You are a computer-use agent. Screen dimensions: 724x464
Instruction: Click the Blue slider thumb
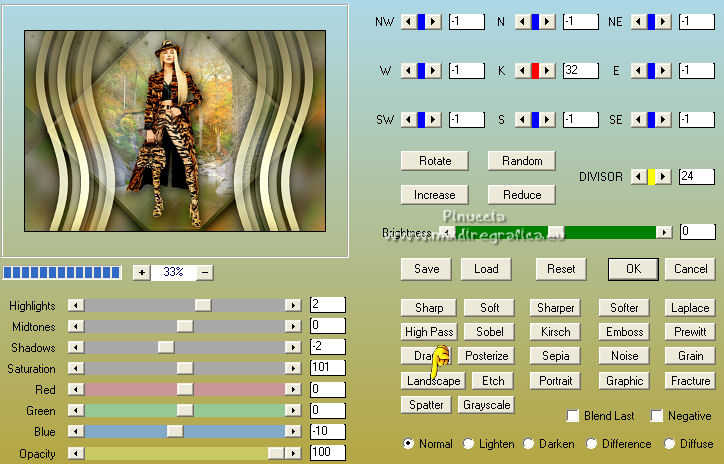(x=175, y=431)
